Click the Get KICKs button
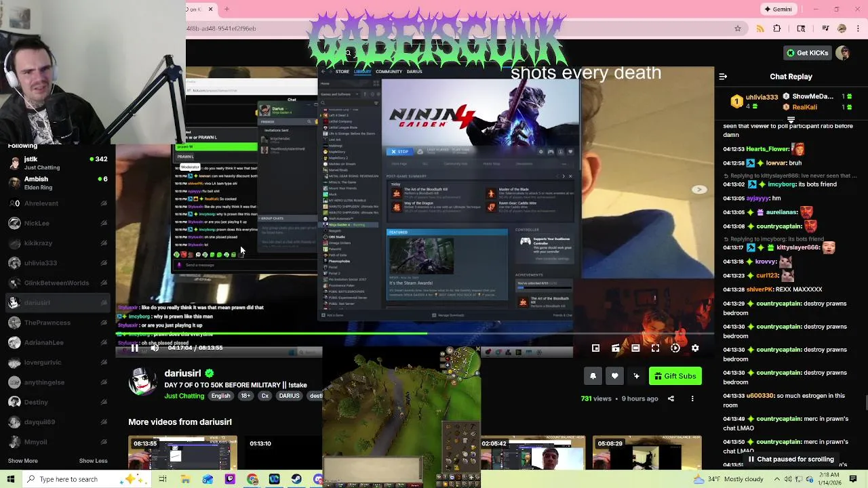The image size is (868, 488). [x=806, y=53]
